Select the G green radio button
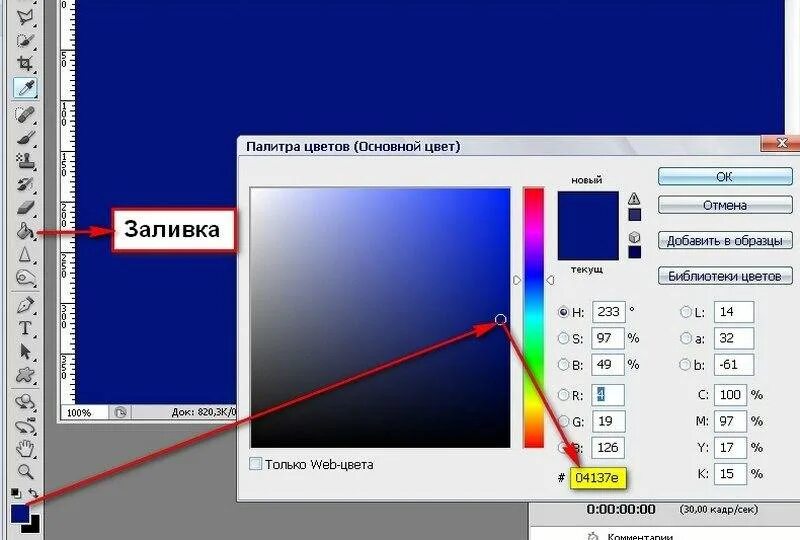This screenshot has height=540, width=800. pos(563,421)
